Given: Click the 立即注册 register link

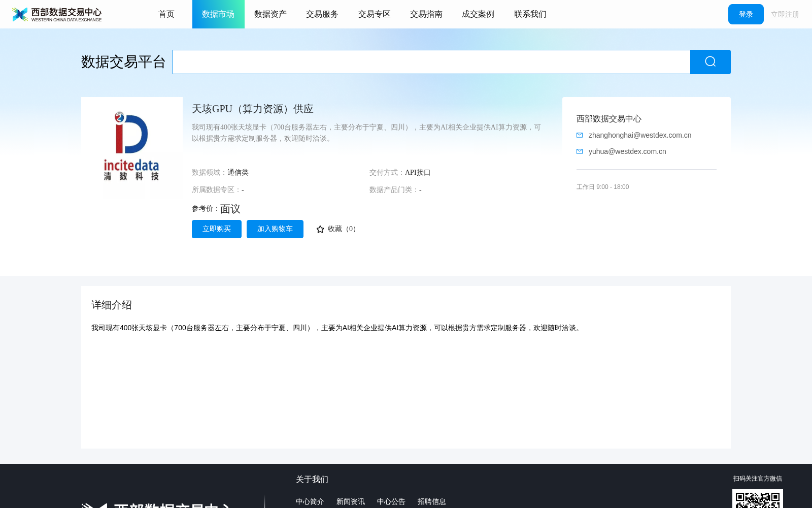Looking at the screenshot, I should (x=785, y=14).
